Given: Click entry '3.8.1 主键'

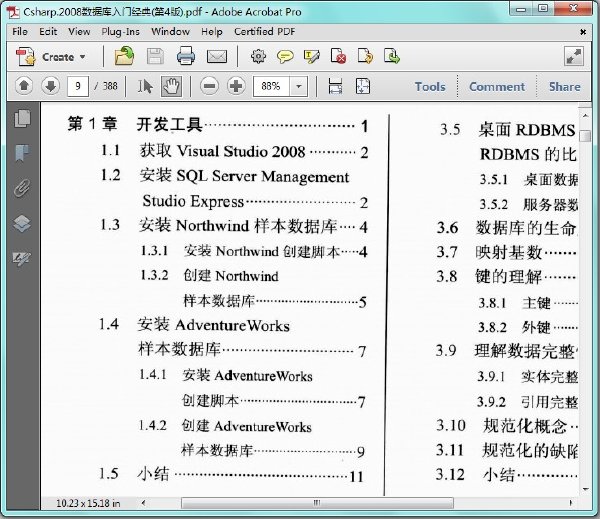Looking at the screenshot, I should [514, 303].
